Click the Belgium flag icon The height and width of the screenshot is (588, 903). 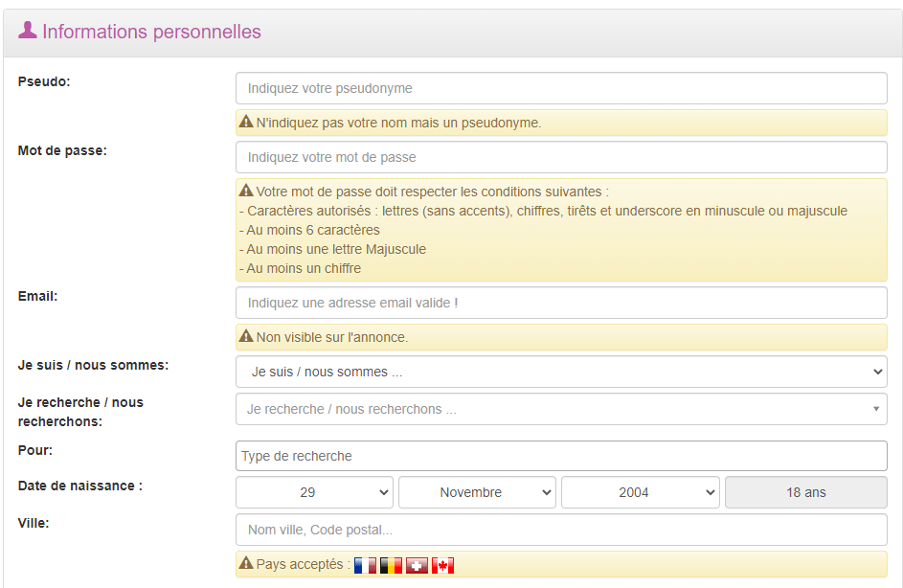(x=391, y=566)
